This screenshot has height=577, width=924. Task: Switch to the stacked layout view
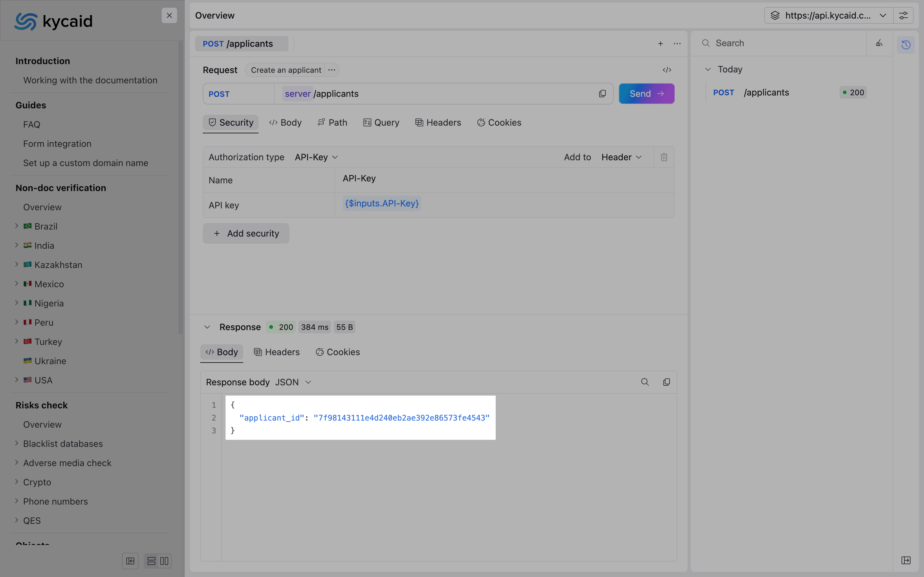[151, 561]
